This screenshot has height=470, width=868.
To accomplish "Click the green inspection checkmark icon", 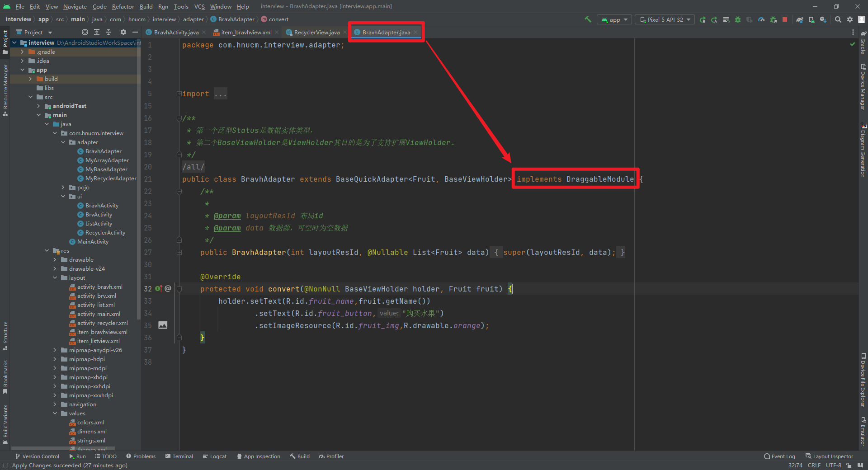I will pos(853,44).
